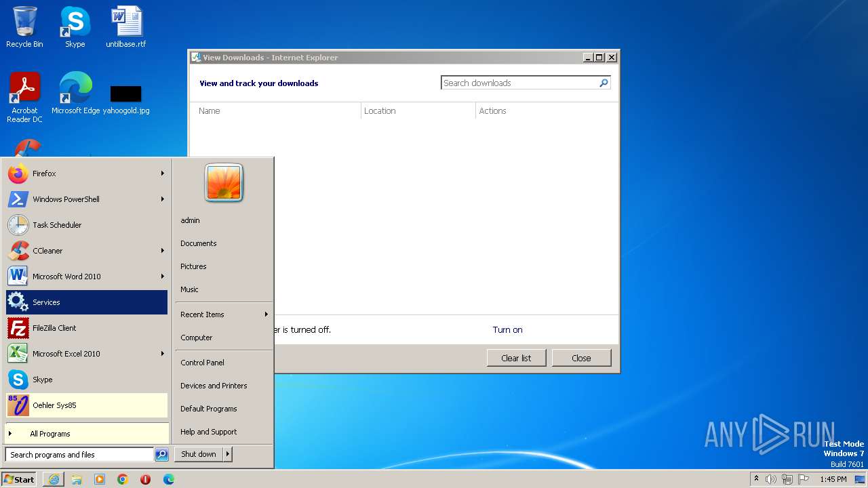Open Windows Explorer folder on taskbar

click(x=77, y=479)
